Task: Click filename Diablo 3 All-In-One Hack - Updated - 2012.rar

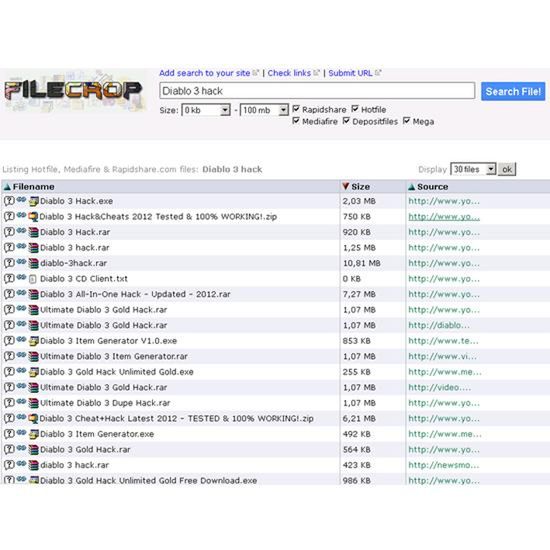Action: (135, 294)
